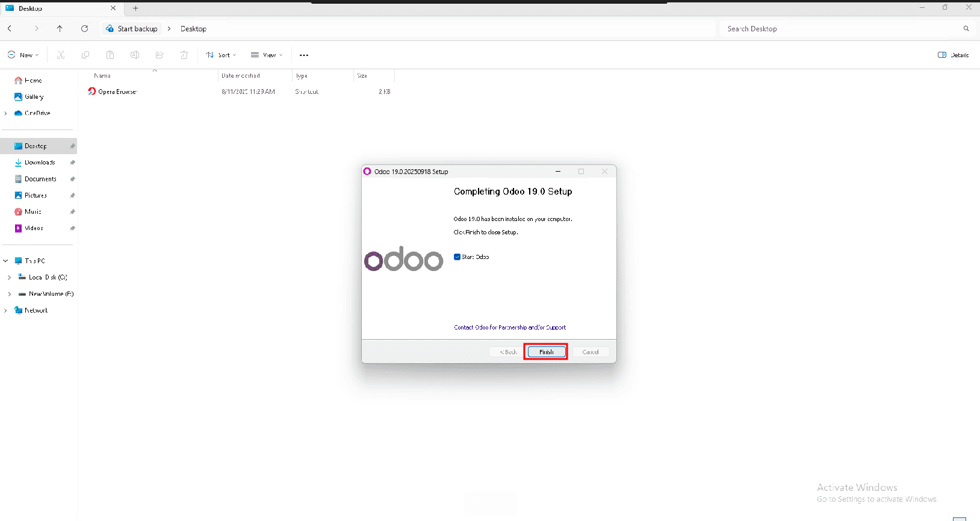Open the View dropdown
The height and width of the screenshot is (521, 980).
click(x=267, y=55)
